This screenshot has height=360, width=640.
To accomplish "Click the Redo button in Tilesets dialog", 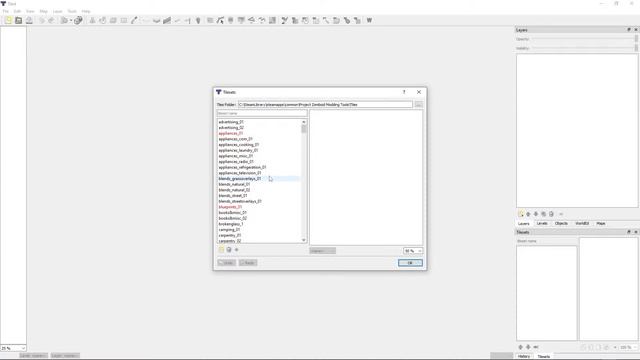I will tap(248, 263).
